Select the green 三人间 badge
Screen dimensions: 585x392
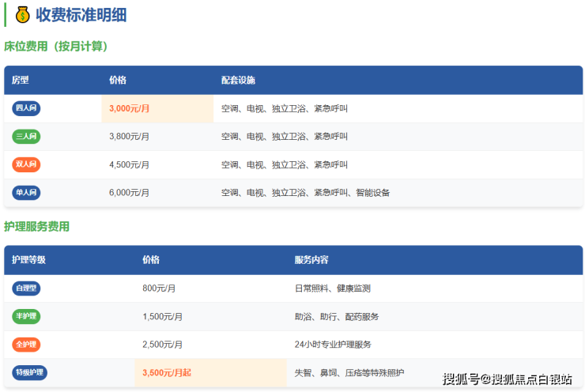pyautogui.click(x=26, y=137)
